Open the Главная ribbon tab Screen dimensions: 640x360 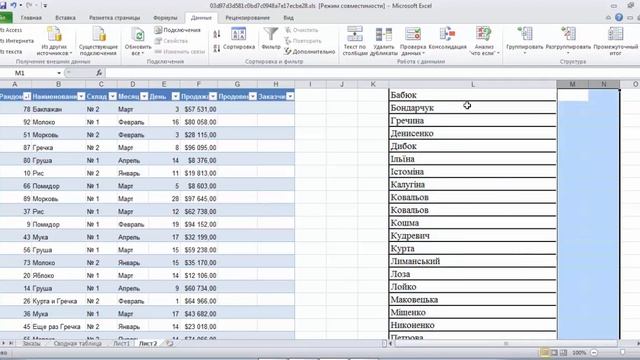tap(31, 18)
